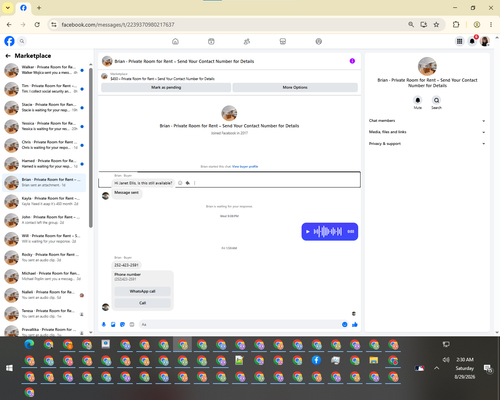Click the voice clip microphone icon in composer

coord(104,324)
